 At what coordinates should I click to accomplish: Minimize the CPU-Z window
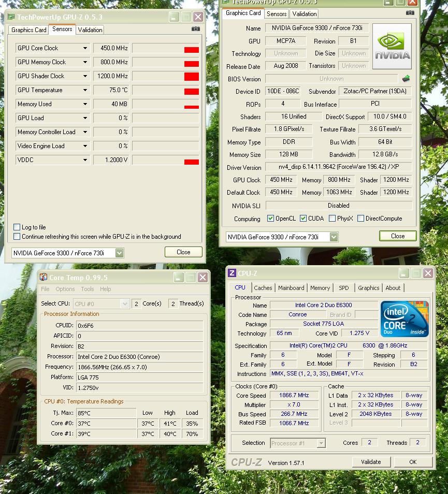(x=404, y=273)
